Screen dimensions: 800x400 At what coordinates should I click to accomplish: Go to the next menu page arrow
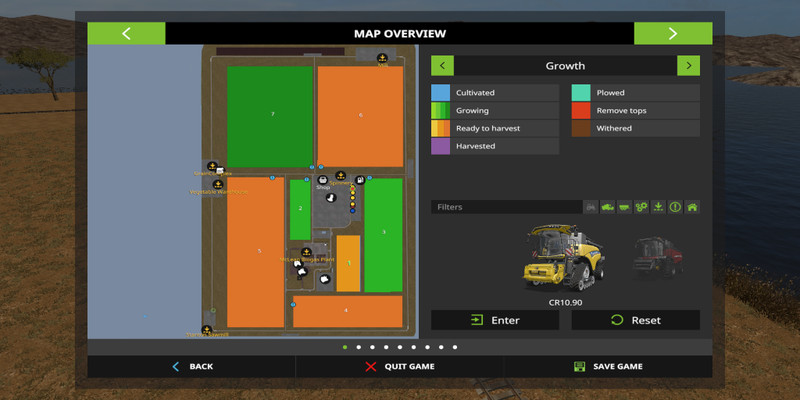[672, 33]
